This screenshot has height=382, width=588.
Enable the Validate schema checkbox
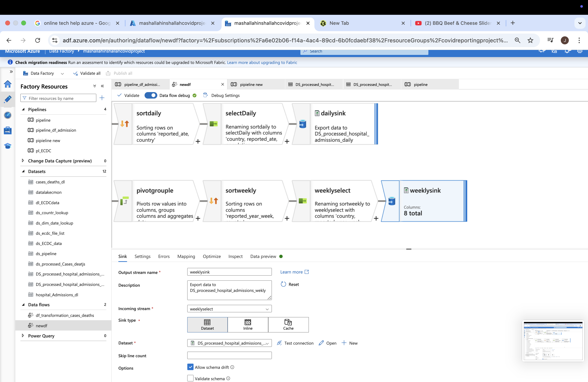190,378
